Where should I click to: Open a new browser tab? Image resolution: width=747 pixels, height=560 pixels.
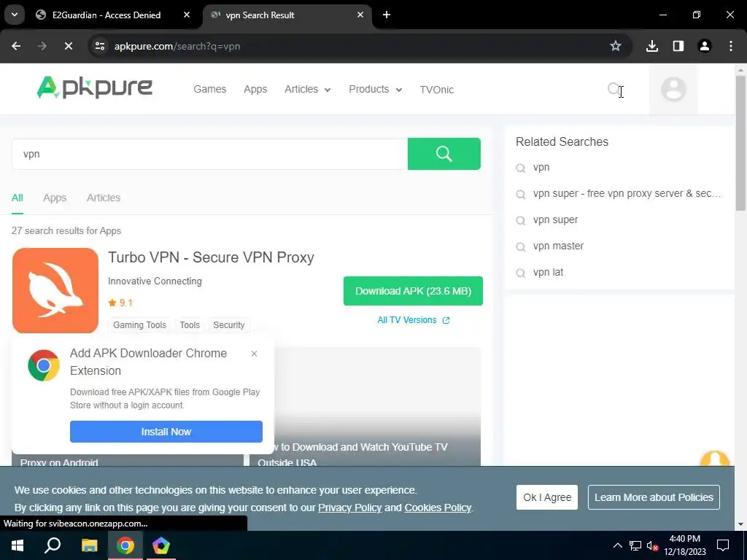pos(387,15)
